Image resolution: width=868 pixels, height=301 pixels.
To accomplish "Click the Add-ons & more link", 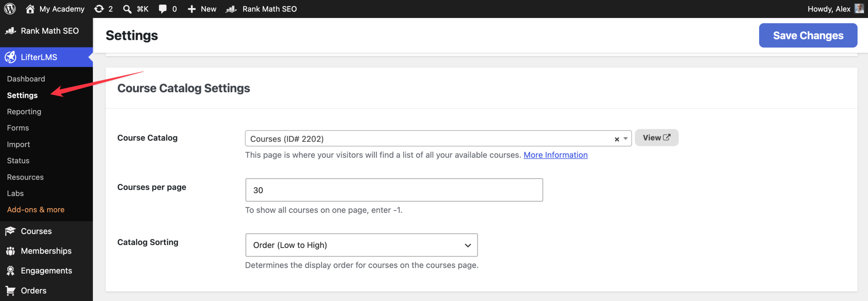I will pos(36,210).
